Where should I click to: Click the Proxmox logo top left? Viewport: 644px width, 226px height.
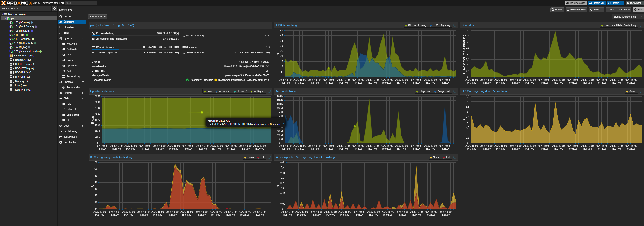point(17,3)
